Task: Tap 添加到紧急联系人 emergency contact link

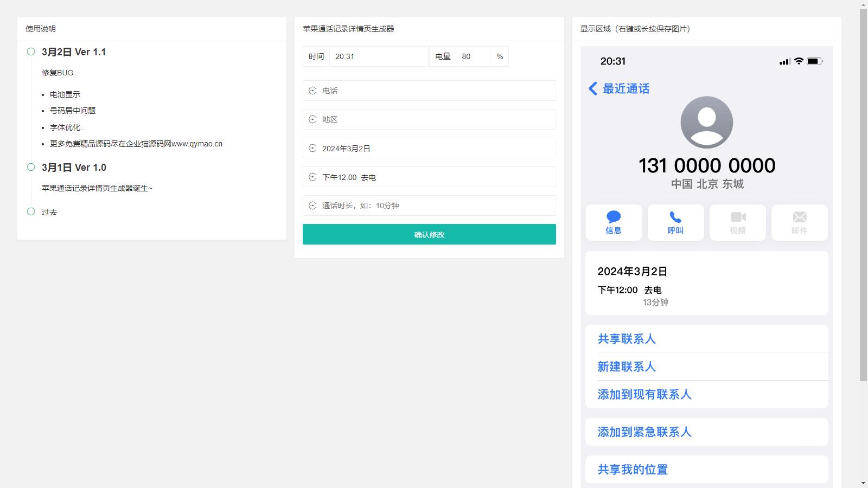Action: pyautogui.click(x=644, y=432)
